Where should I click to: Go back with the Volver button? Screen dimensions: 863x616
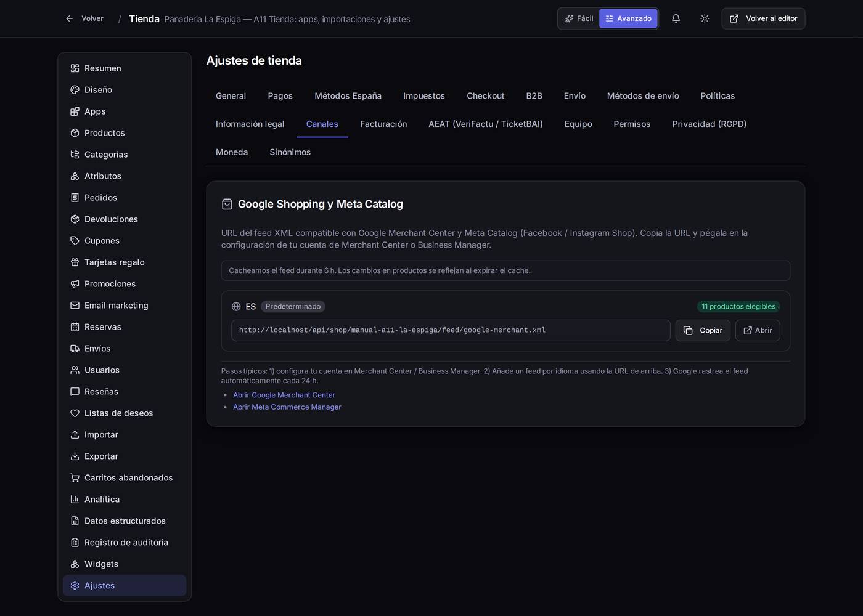tap(84, 18)
